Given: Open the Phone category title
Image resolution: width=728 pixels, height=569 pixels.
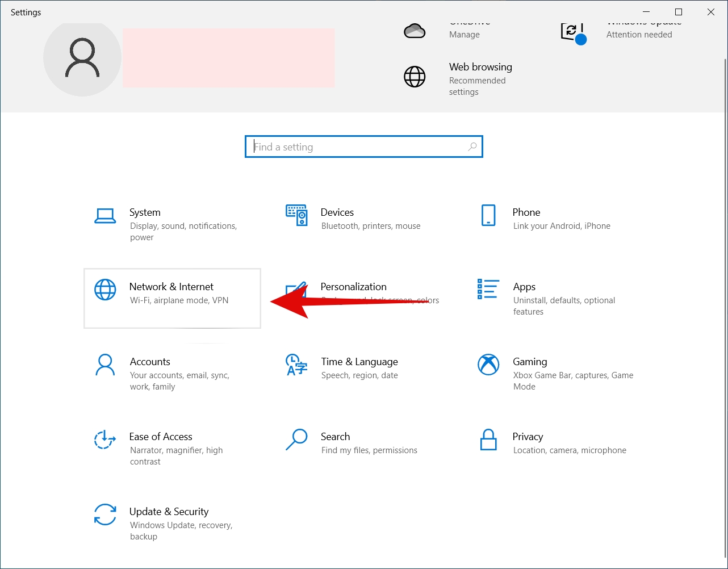Looking at the screenshot, I should click(x=526, y=212).
